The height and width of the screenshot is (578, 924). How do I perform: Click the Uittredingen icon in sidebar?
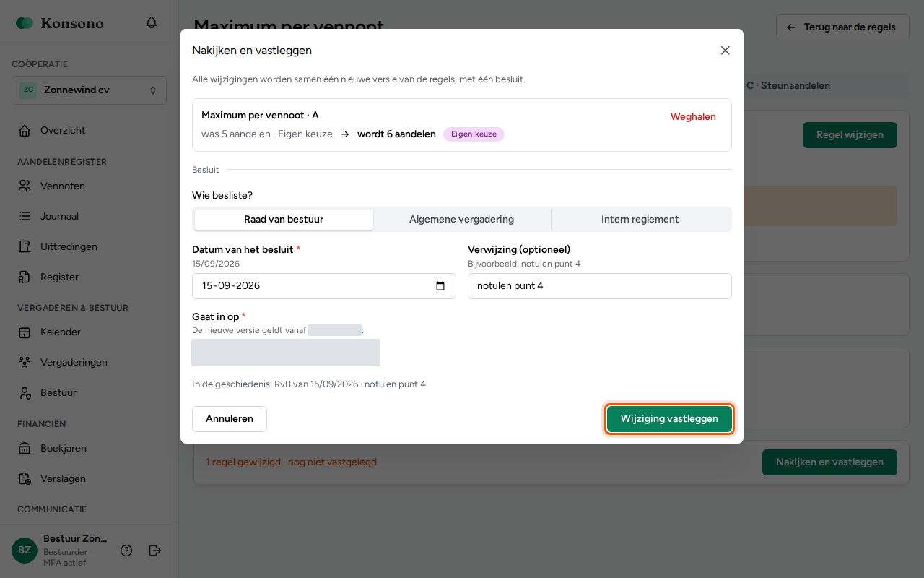(x=25, y=247)
